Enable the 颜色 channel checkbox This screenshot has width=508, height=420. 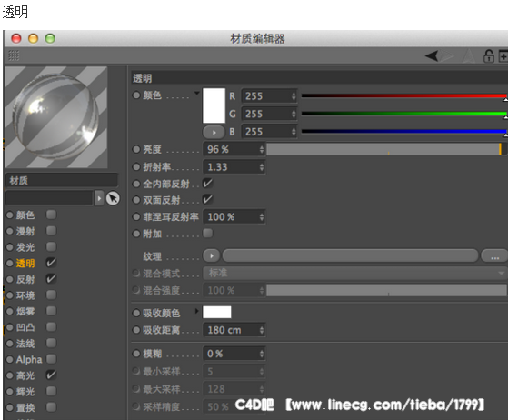point(51,215)
